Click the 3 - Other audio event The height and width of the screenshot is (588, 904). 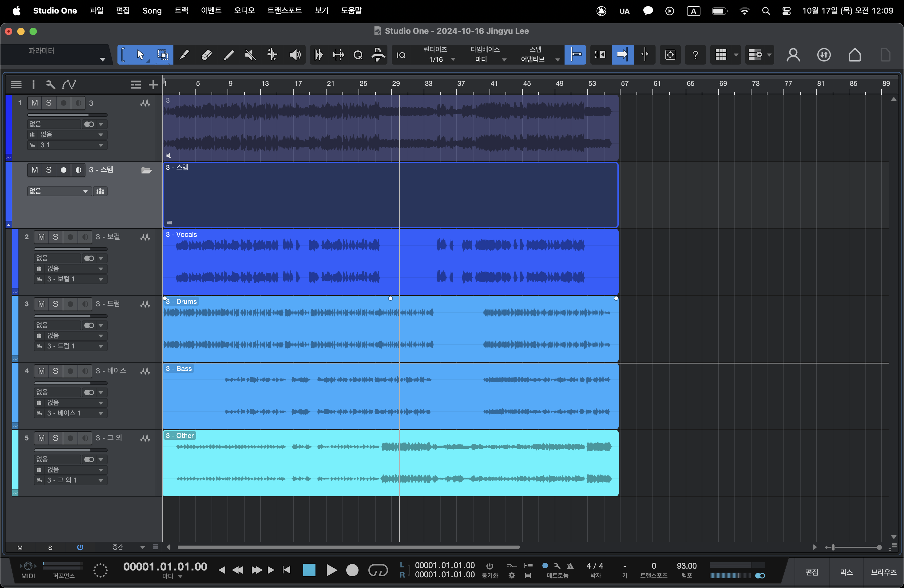point(391,463)
